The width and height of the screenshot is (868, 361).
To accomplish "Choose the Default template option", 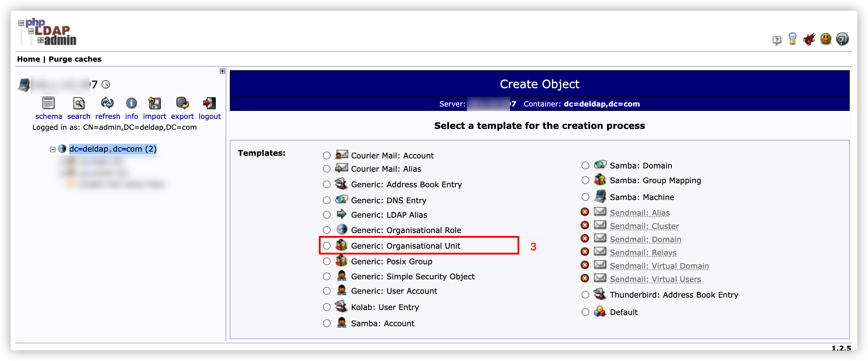I will click(585, 312).
